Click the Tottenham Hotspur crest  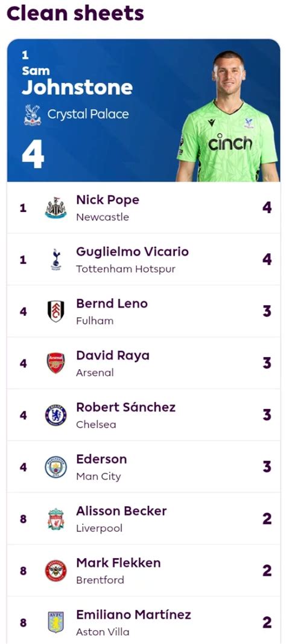coord(56,260)
